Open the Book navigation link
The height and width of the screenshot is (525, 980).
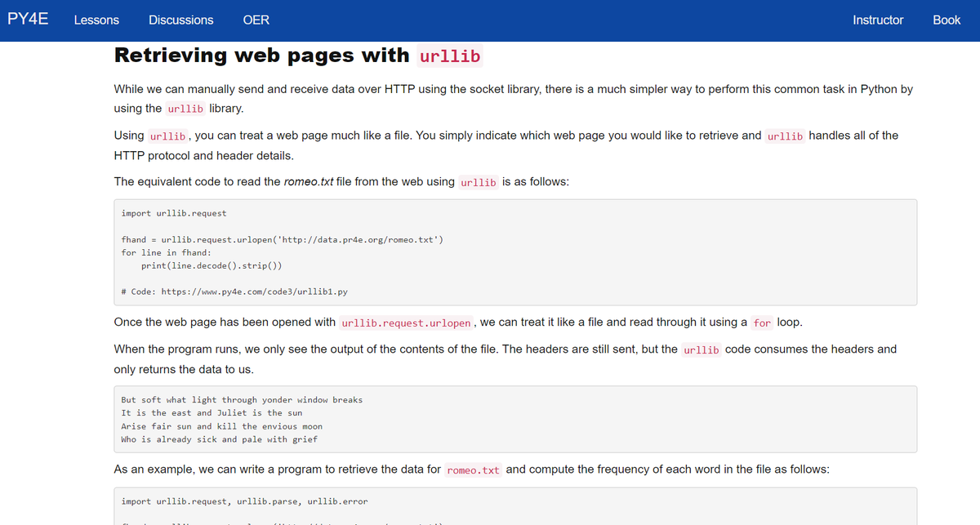coord(947,20)
